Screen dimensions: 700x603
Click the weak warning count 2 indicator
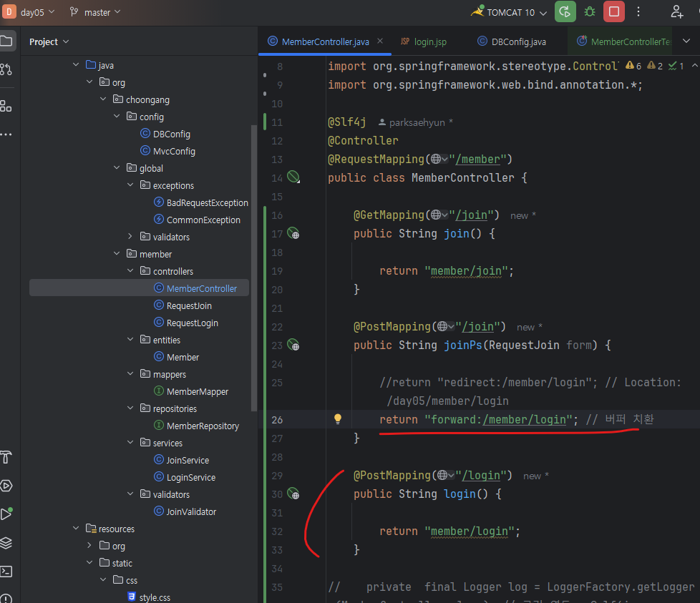point(655,66)
